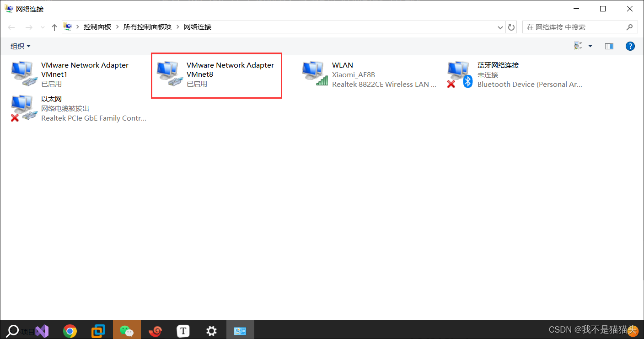The image size is (644, 339).
Task: Click the Bluetooth Device (Personal Ar... text
Action: pyautogui.click(x=530, y=84)
